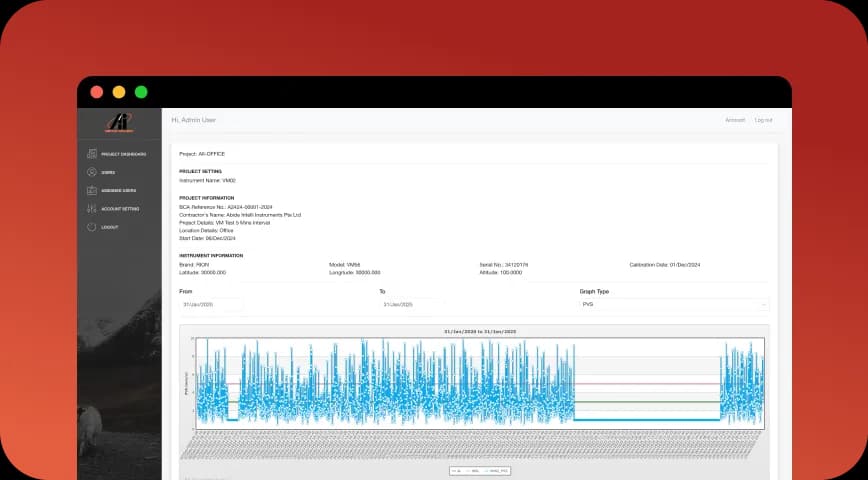Click the Assigned Users sidebar icon

92,190
